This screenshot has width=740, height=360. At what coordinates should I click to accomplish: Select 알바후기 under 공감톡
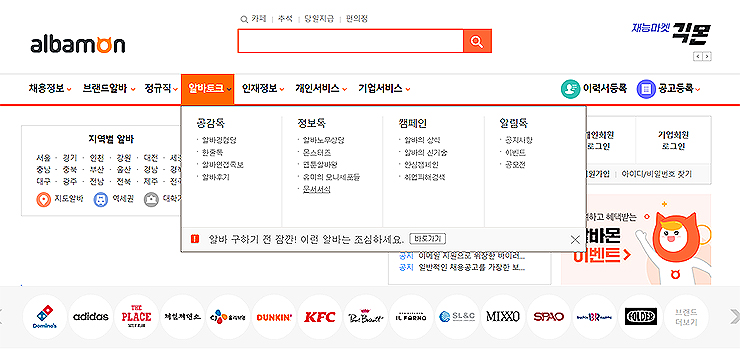216,177
